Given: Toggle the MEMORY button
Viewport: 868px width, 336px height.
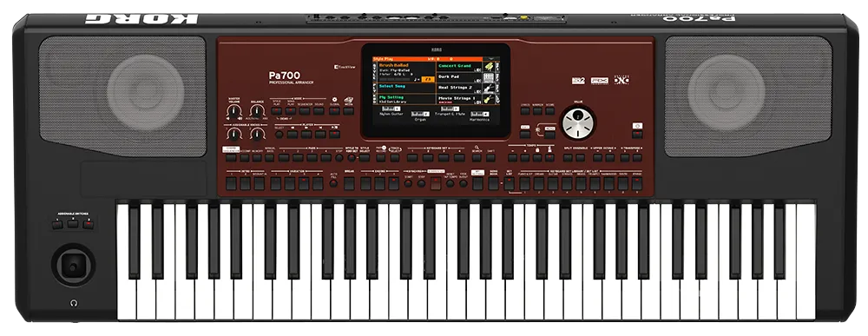Looking at the screenshot, I should coord(257,158).
